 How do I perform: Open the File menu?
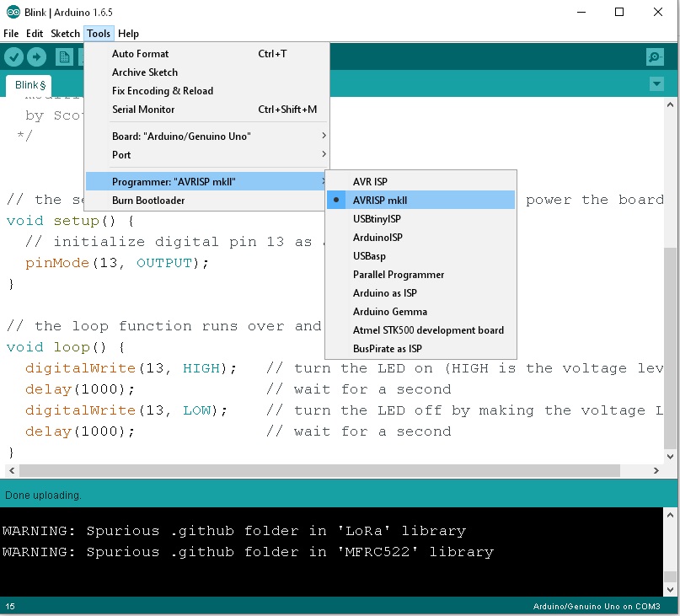tap(11, 34)
